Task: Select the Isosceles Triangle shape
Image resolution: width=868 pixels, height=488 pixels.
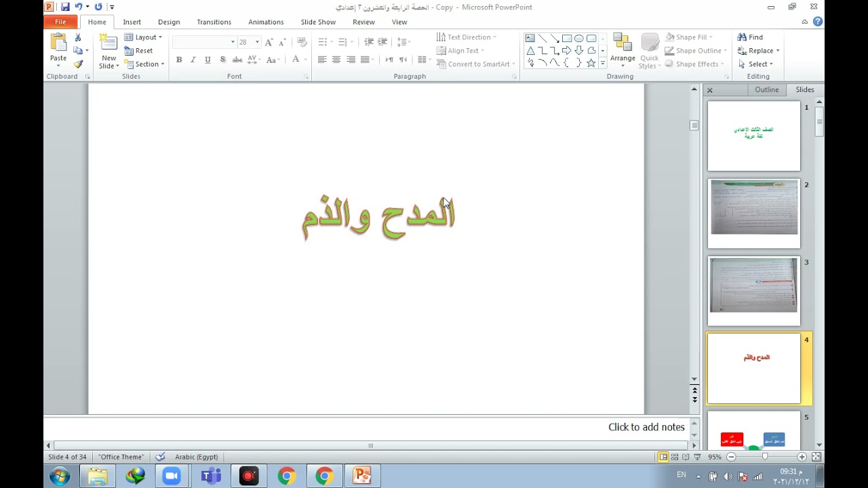Action: coord(530,51)
